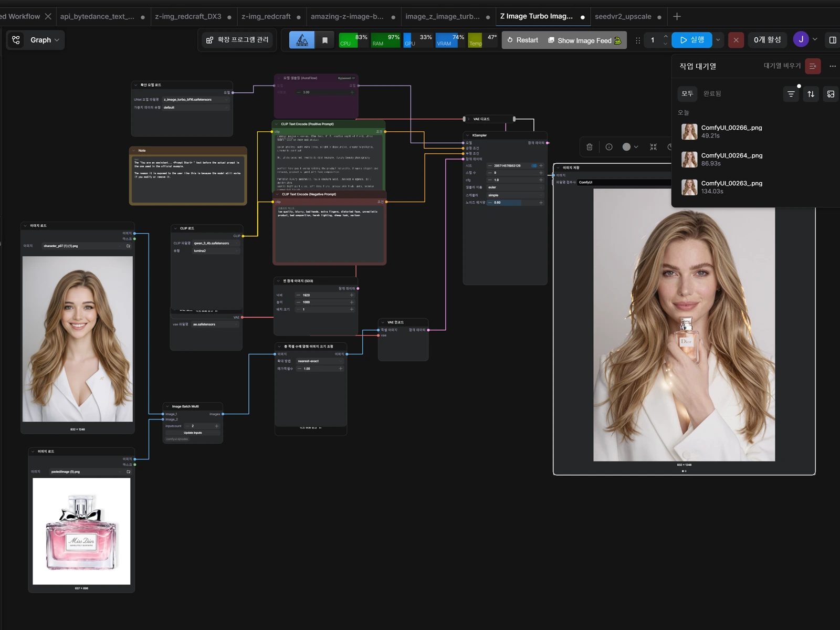Clear the queue with the red icon
The image size is (840, 630).
tap(813, 66)
